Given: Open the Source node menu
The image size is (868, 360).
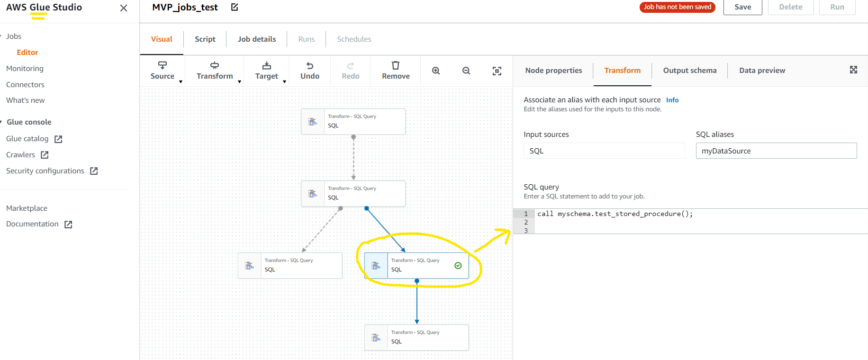Looking at the screenshot, I should click(163, 71).
